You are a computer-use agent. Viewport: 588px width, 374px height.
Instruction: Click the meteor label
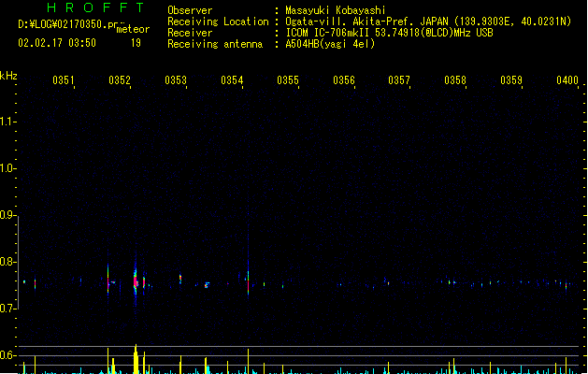point(133,29)
